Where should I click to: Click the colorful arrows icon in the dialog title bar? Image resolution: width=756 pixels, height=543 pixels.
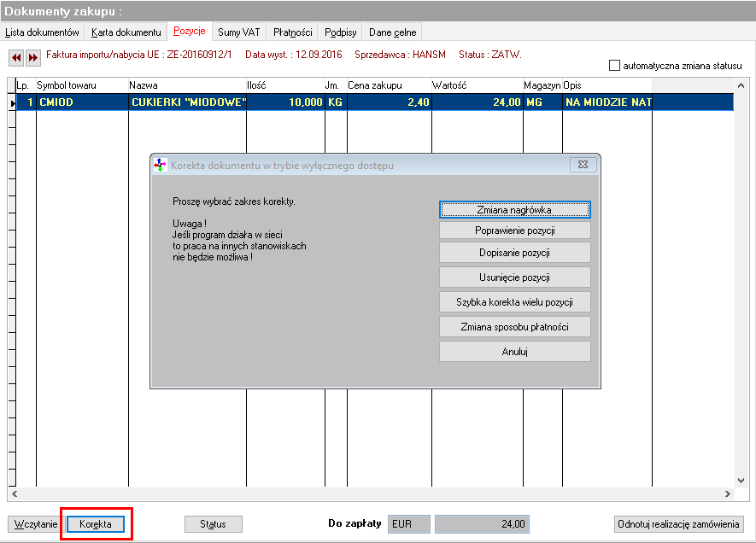[160, 166]
